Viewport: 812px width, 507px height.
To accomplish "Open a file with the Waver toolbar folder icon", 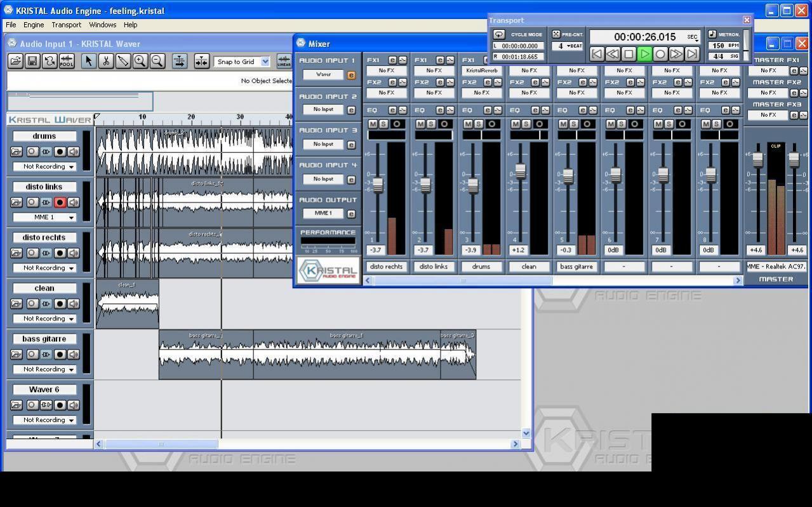I will [15, 62].
